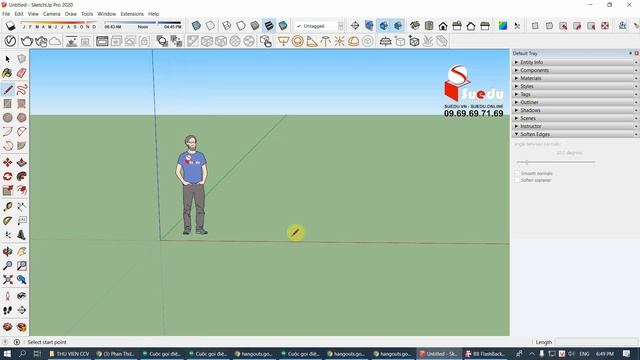The image size is (640, 360).
Task: Toggle Back Edges style
Action: 210,26
